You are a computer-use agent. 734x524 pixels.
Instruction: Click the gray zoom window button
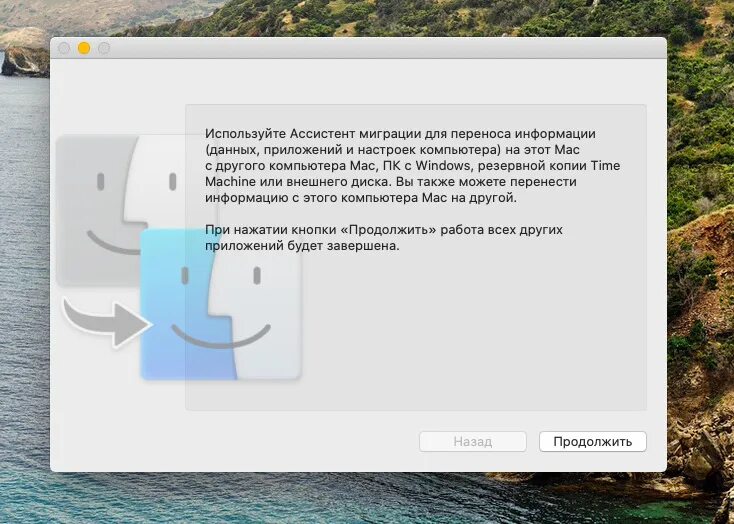point(104,48)
